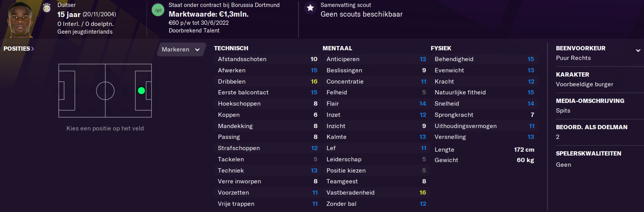
Task: Click the Media-omschrijving Spits entry
Action: (x=563, y=111)
